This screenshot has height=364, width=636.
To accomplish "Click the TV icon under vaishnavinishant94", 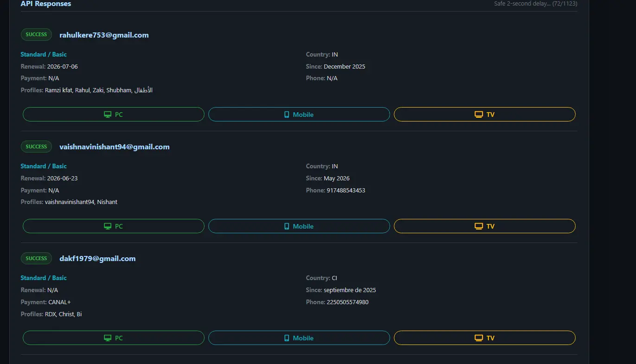I will click(479, 226).
